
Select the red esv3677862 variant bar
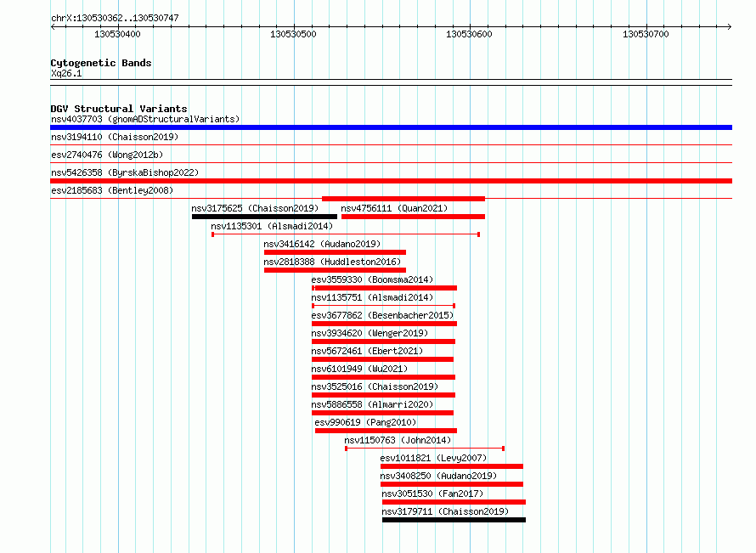384,324
